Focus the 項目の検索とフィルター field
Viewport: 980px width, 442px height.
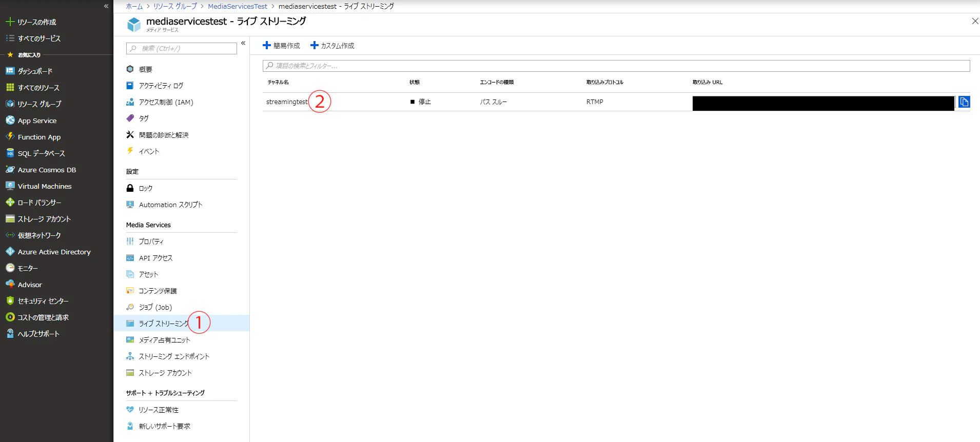coord(616,66)
